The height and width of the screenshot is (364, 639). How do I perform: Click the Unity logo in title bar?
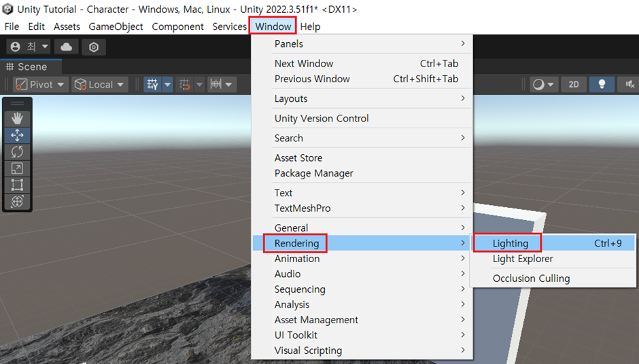[x=7, y=9]
